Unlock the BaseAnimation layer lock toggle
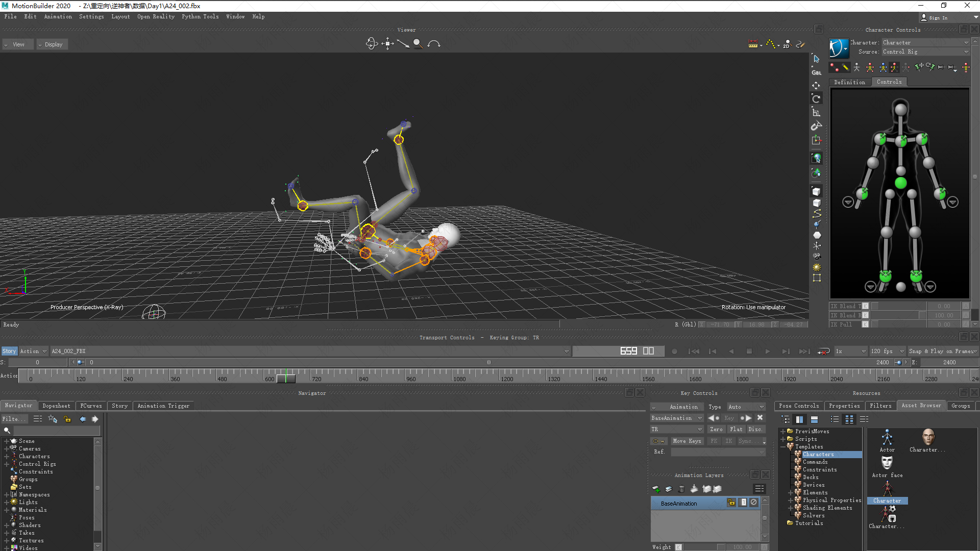980x551 pixels. click(x=731, y=503)
